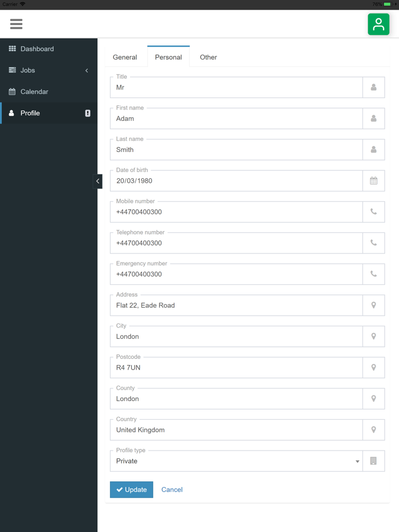Switch to the Other tab

tap(208, 57)
